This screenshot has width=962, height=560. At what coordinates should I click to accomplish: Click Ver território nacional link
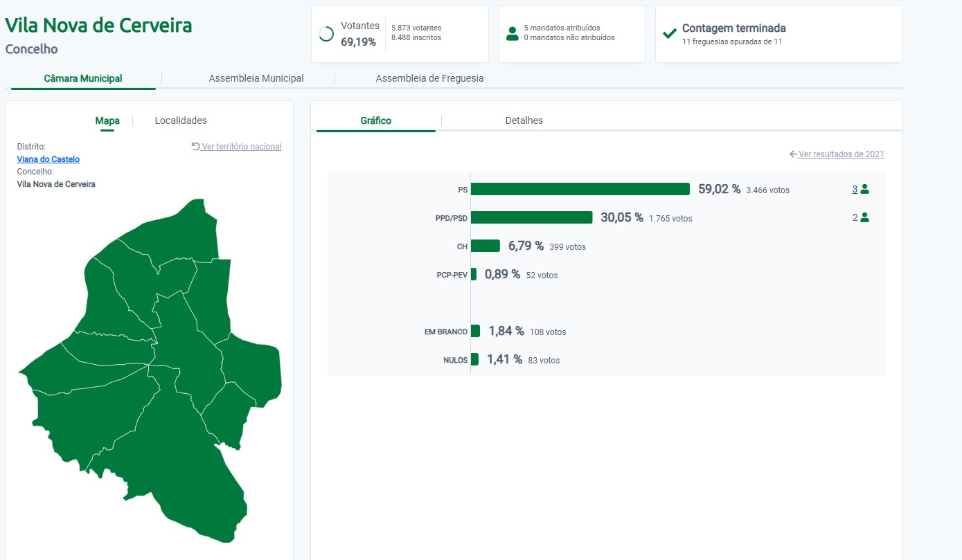(242, 147)
